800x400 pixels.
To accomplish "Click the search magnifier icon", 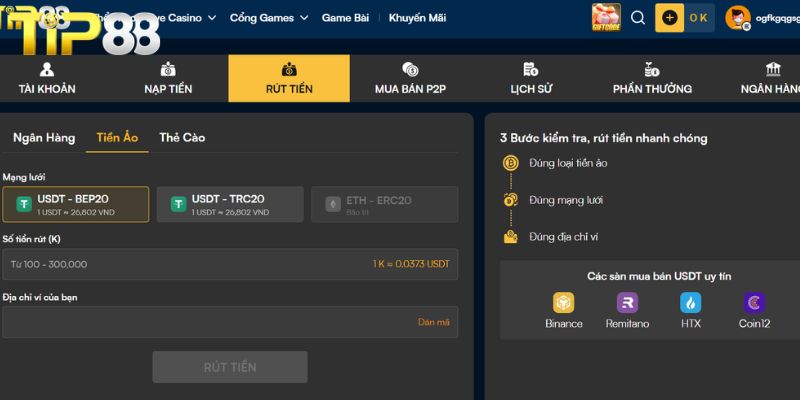I will (x=638, y=18).
